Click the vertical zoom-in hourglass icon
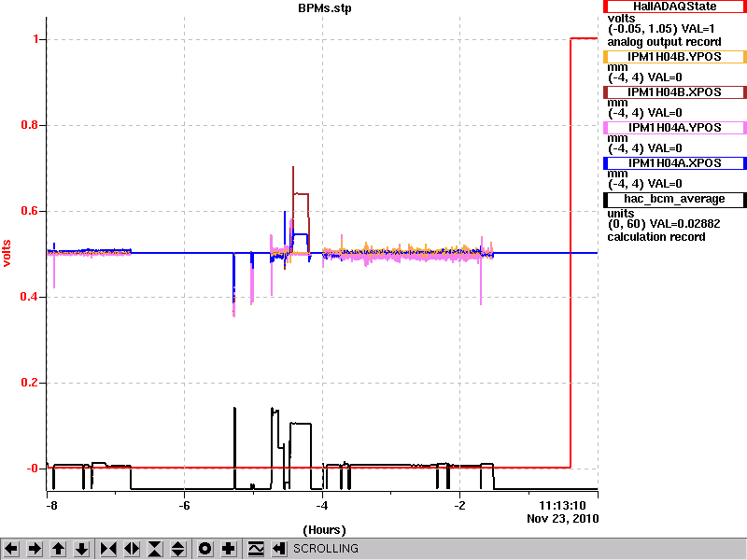This screenshot has width=747, height=560. [155, 549]
